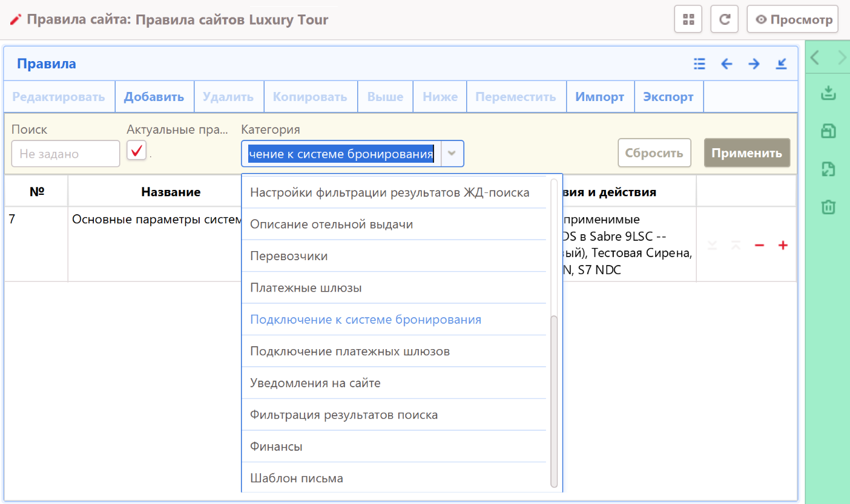Select Платежные шлюзы from category list

pos(306,288)
